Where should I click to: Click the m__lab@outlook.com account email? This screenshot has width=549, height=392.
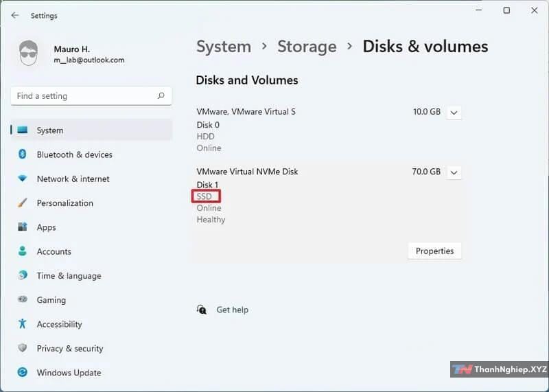89,60
